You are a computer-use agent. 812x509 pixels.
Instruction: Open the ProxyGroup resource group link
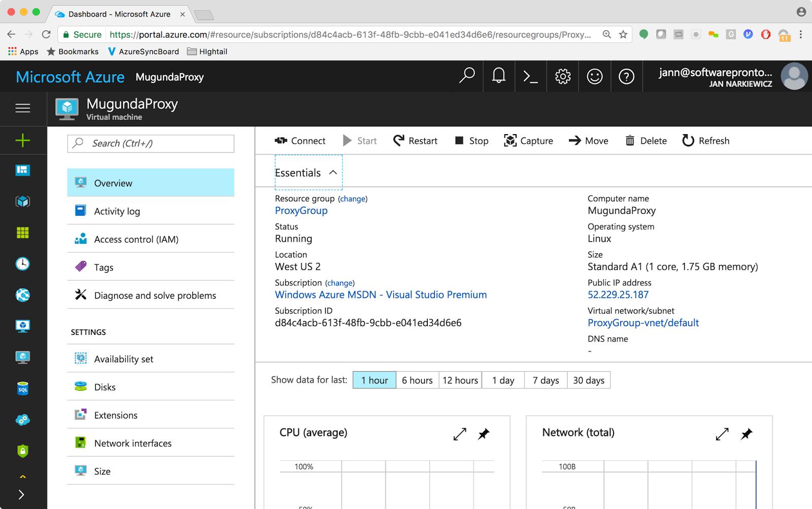pos(301,210)
